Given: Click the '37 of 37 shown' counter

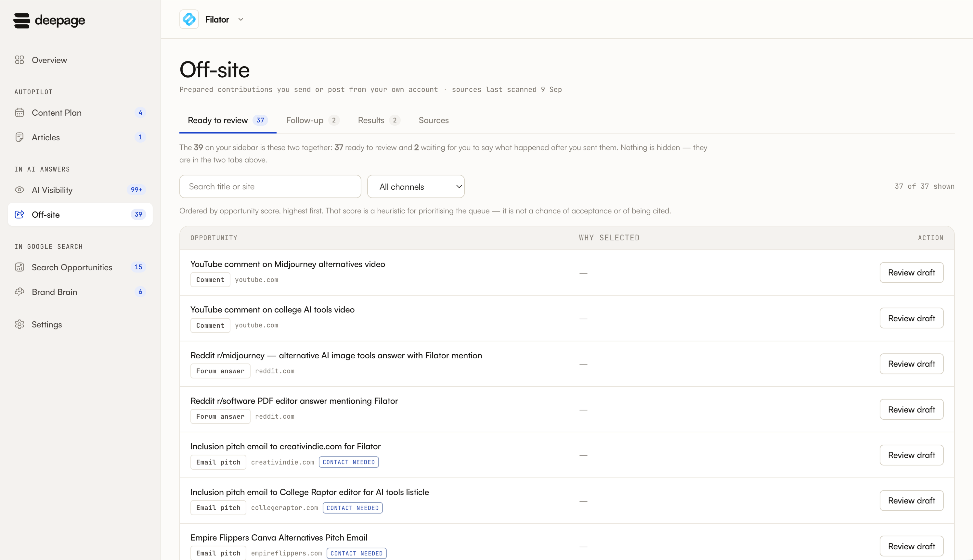Looking at the screenshot, I should (925, 186).
